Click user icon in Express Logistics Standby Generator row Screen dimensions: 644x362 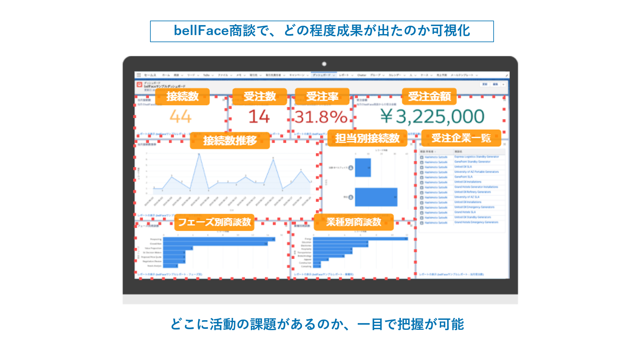pos(422,157)
